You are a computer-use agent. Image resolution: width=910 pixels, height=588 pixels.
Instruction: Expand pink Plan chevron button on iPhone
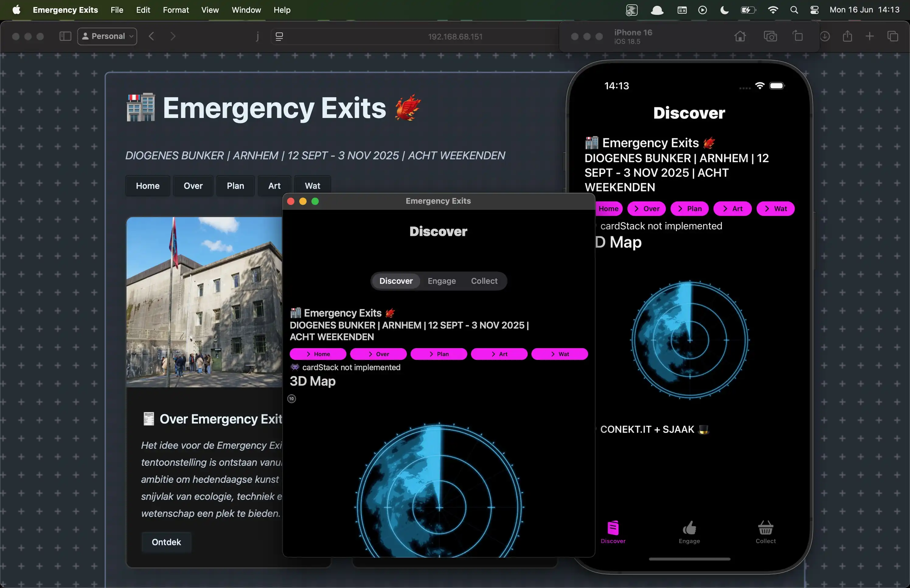tap(689, 209)
